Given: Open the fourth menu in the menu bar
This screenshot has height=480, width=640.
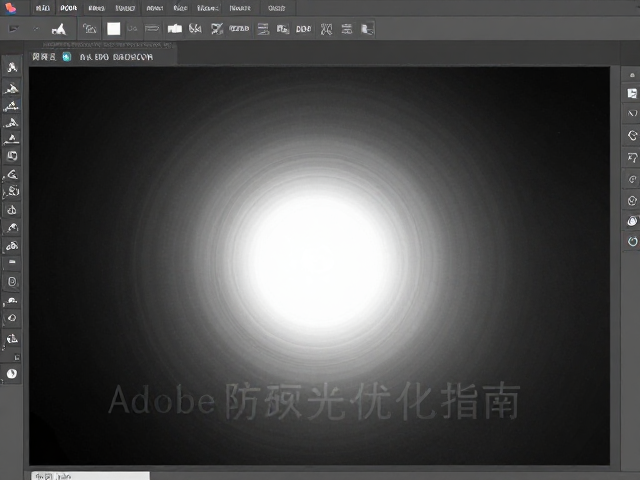Looking at the screenshot, I should (125, 8).
